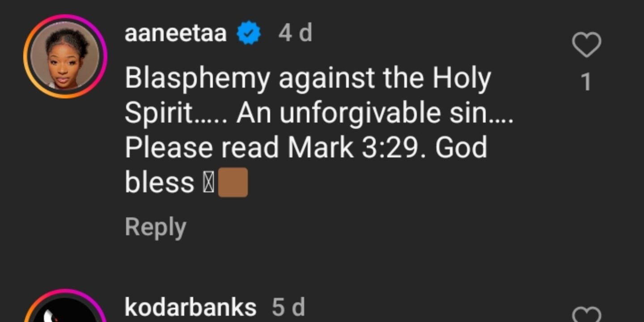Screen dimensions: 644x322
Task: Open the kodarbanks username link
Action: point(191,307)
